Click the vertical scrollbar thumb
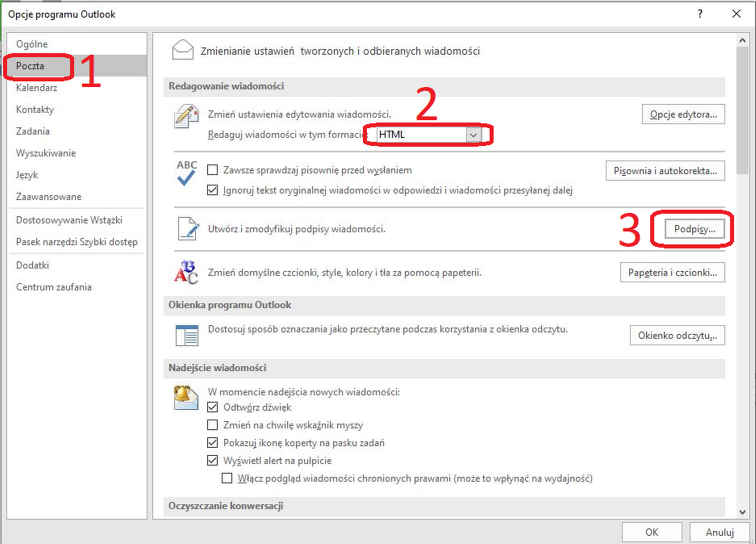The width and height of the screenshot is (756, 544). pyautogui.click(x=742, y=110)
